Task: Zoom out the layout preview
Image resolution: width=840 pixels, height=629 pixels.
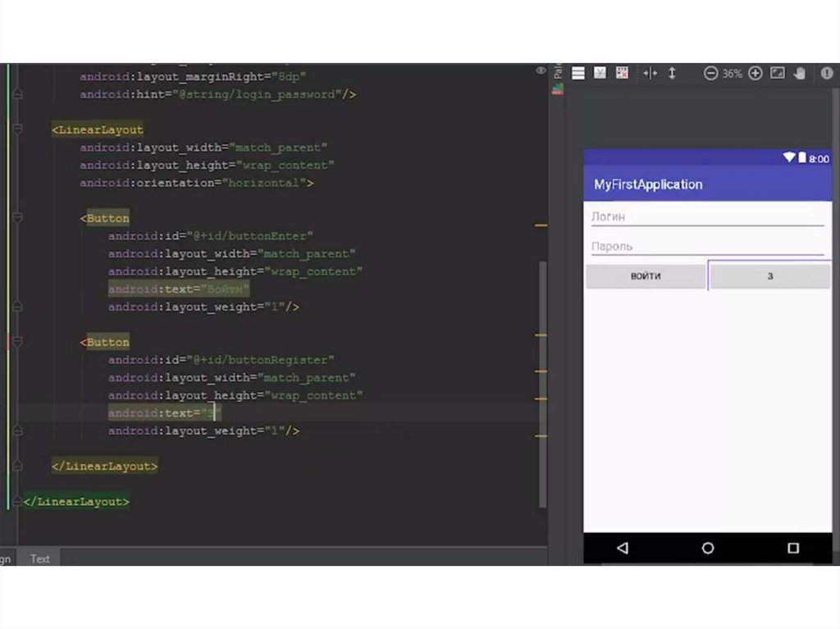Action: tap(710, 73)
